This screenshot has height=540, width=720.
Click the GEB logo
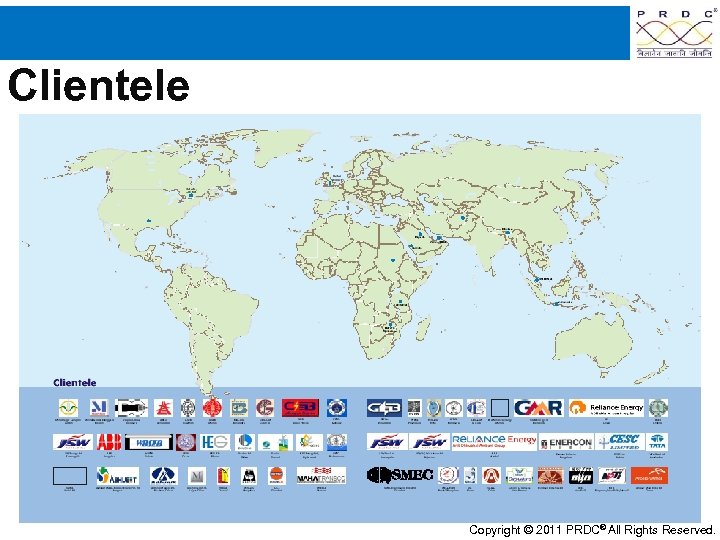pos(384,408)
